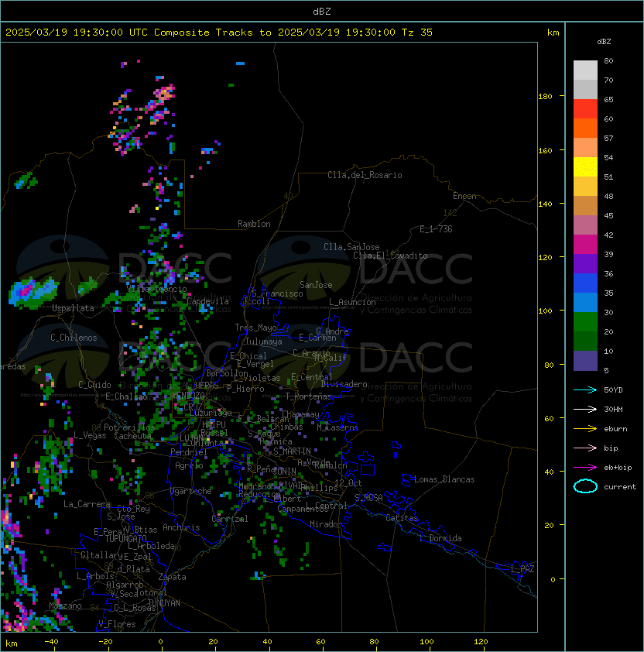Image resolution: width=644 pixels, height=652 pixels.
Task: Click the intense echo cluster at map top
Action: 163,94
